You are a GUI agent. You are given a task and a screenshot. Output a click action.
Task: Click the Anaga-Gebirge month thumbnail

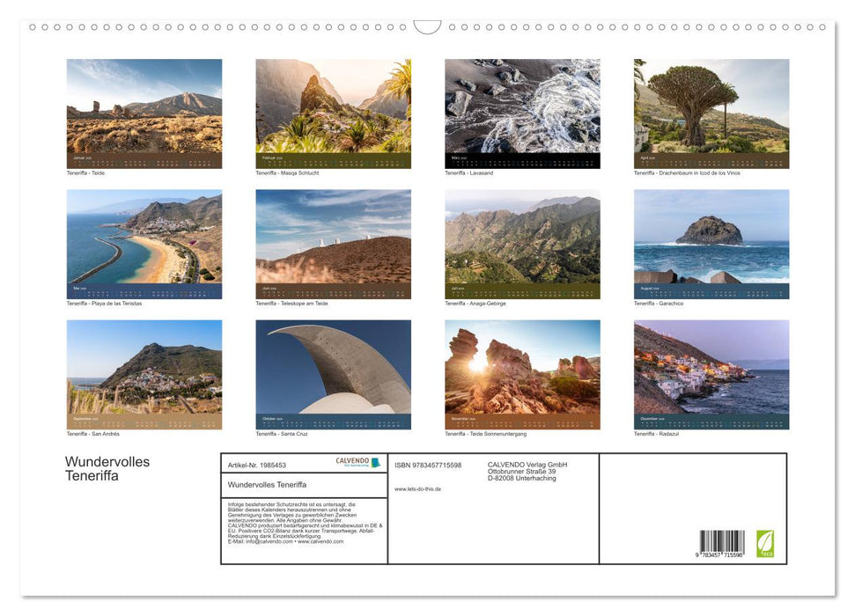[521, 244]
